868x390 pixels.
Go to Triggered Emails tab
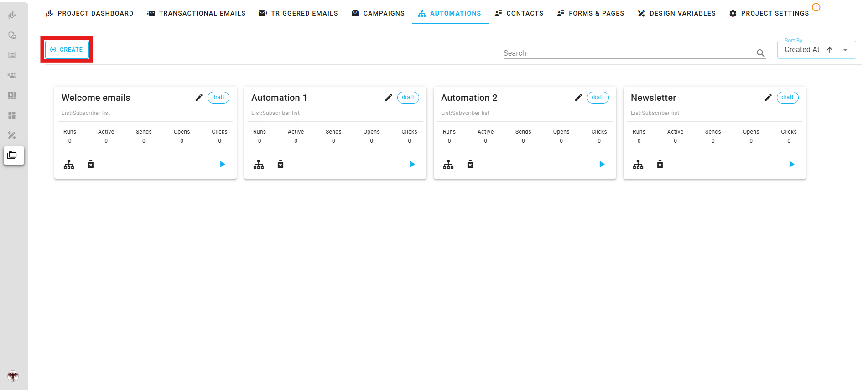pos(298,13)
